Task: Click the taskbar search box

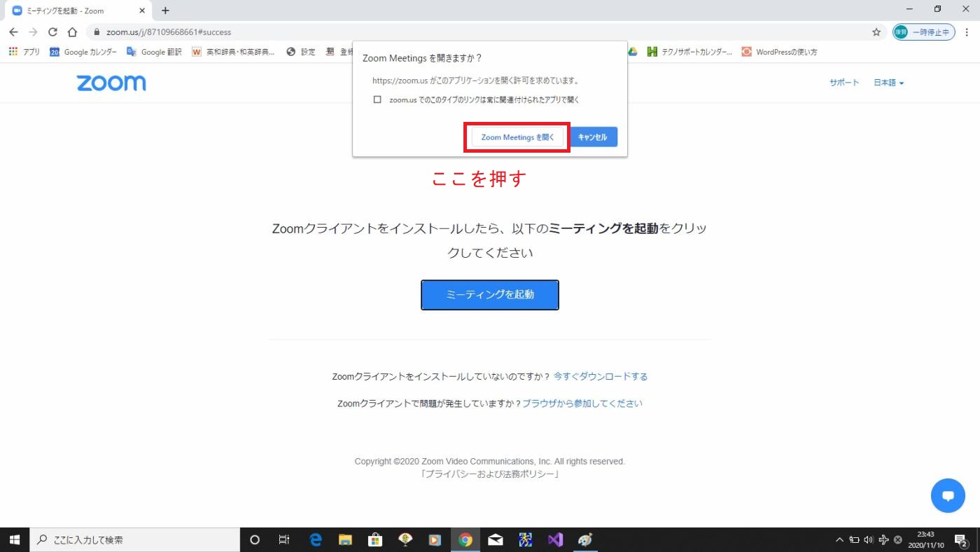Action: coord(134,539)
